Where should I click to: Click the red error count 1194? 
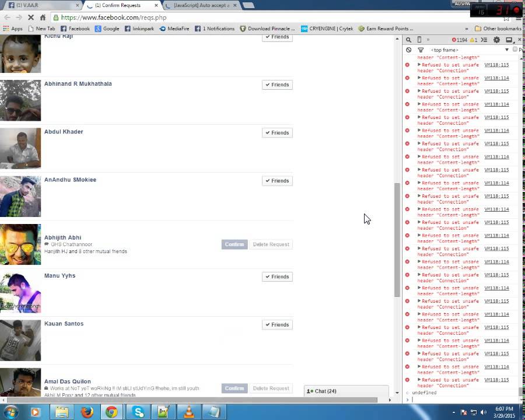[x=460, y=40]
